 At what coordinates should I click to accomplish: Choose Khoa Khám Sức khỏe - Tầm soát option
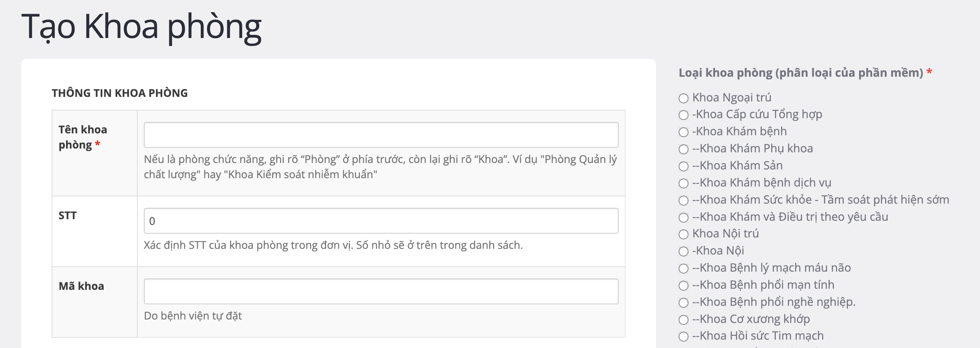coord(684,200)
